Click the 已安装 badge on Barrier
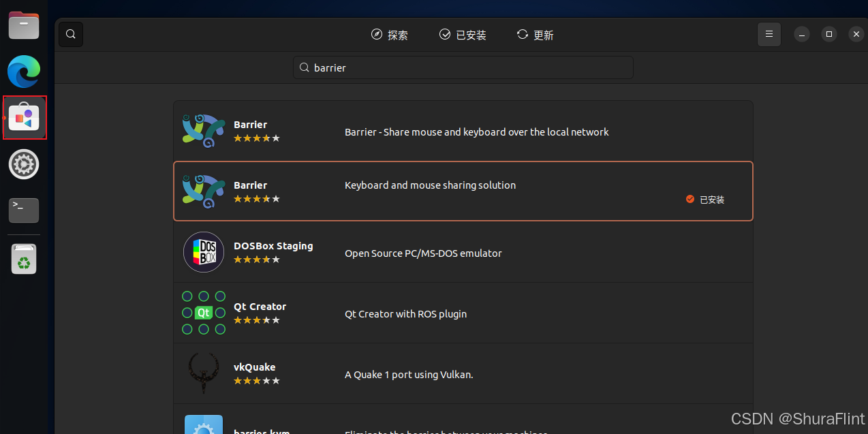 [x=705, y=200]
